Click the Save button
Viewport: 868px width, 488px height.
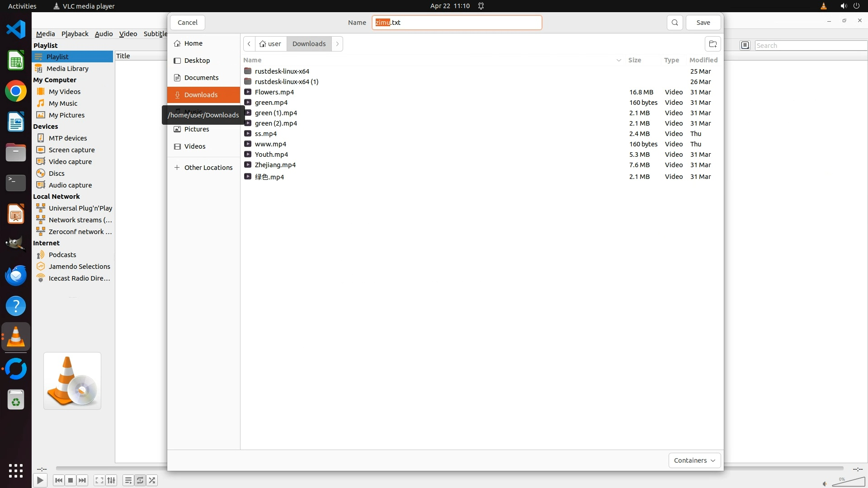pos(703,23)
